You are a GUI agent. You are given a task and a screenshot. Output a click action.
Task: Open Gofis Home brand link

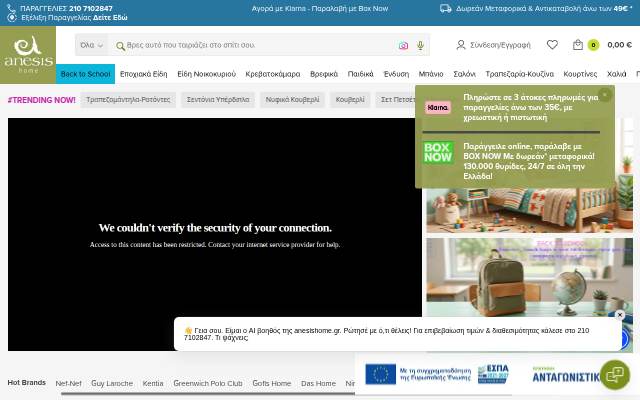pos(272,383)
